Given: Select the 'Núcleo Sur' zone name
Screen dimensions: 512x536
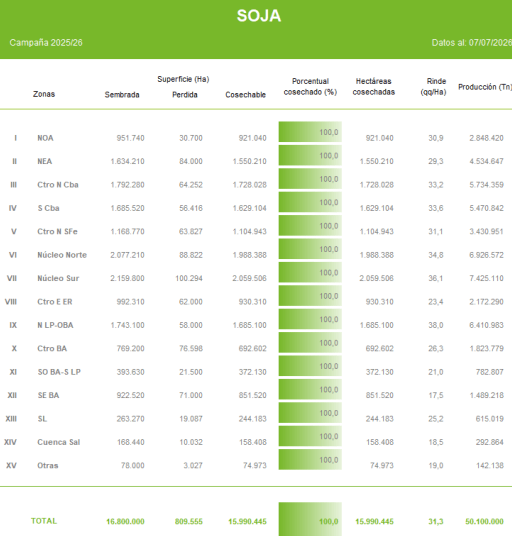Looking at the screenshot, I should tap(58, 278).
